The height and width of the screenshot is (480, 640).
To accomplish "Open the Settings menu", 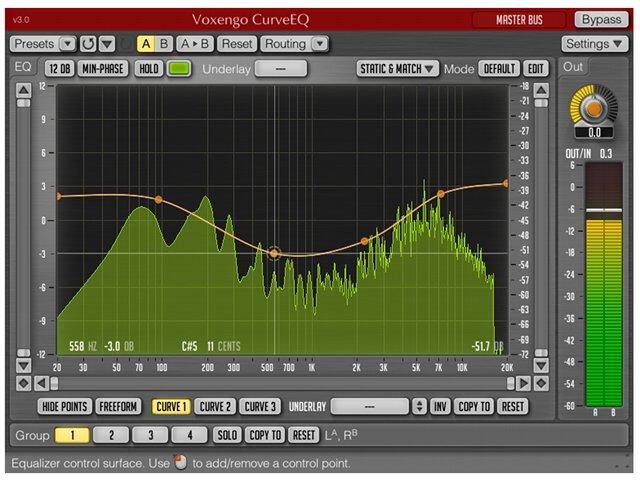I will coord(594,44).
